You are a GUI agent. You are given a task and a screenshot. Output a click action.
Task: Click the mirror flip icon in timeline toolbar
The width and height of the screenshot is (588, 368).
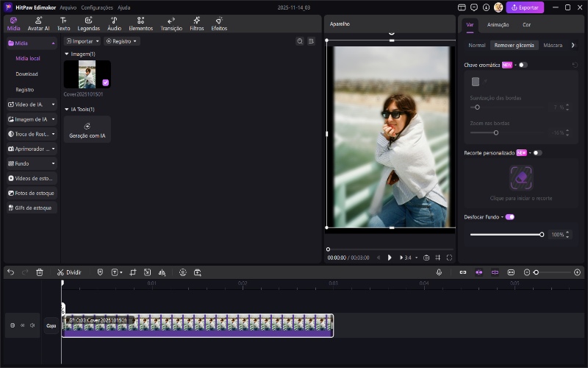point(162,272)
